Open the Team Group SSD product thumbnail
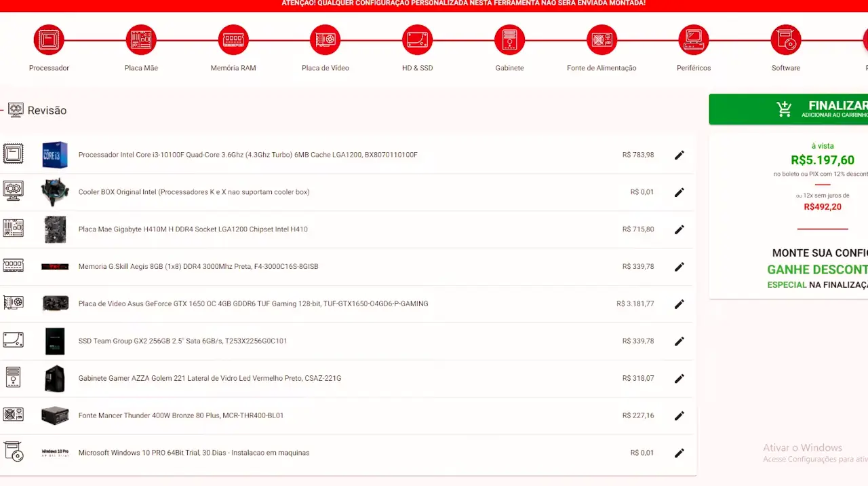Viewport: 868px width, 486px height. tap(55, 341)
